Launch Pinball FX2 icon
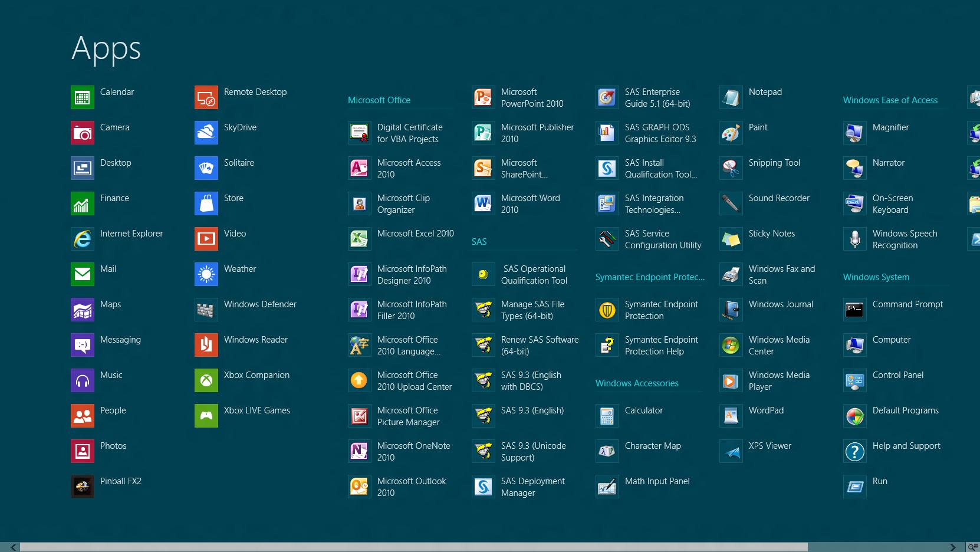 (83, 487)
